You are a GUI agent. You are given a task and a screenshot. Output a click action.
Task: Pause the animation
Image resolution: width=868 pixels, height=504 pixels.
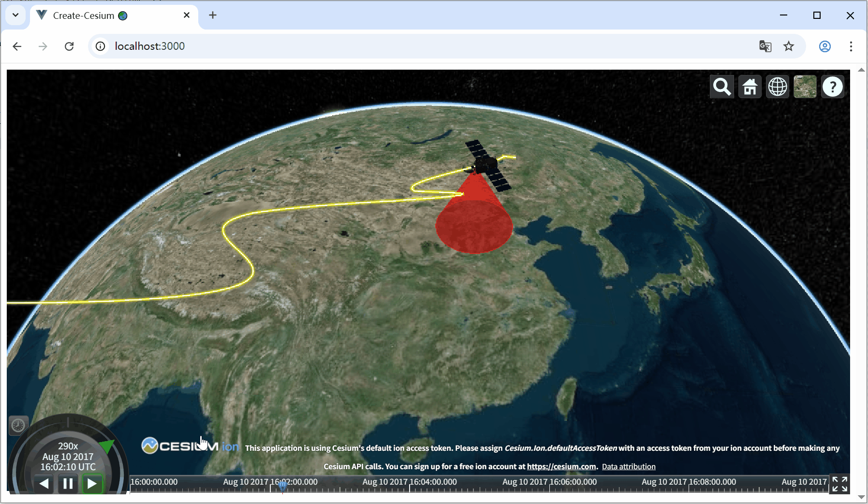(68, 484)
